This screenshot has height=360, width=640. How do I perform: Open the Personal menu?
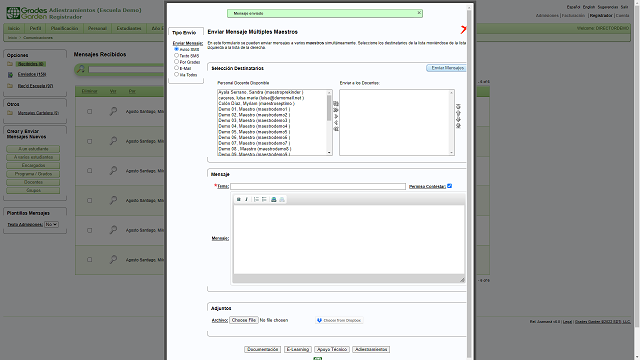[97, 28]
